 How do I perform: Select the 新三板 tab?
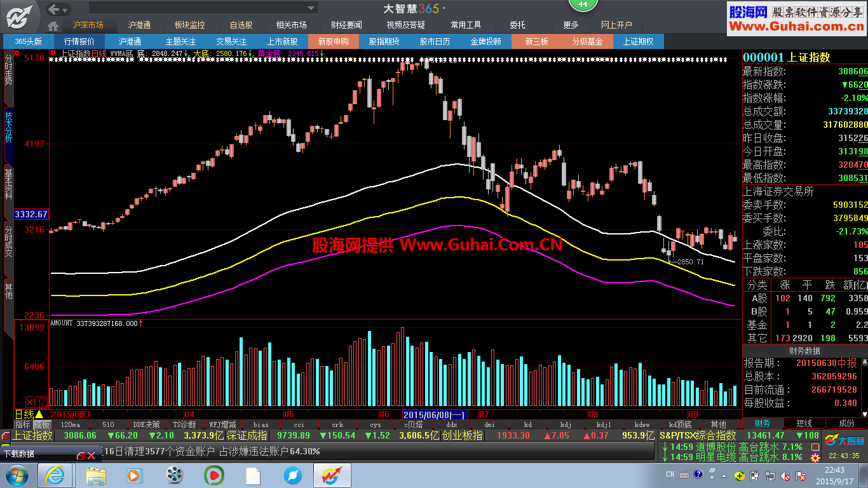tap(537, 41)
